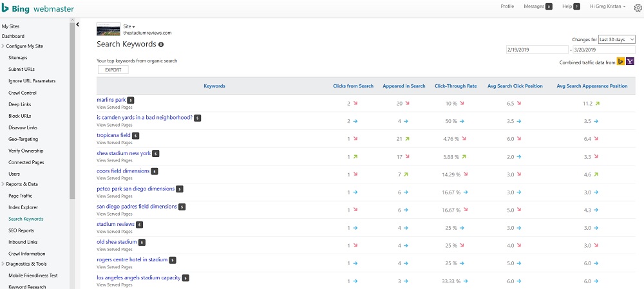Open Inbound Links report

23,242
